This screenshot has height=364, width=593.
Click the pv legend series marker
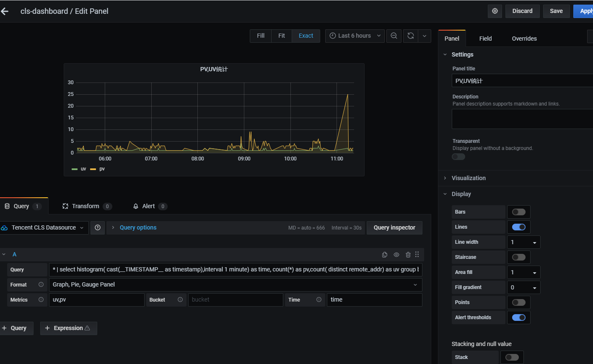(93, 169)
